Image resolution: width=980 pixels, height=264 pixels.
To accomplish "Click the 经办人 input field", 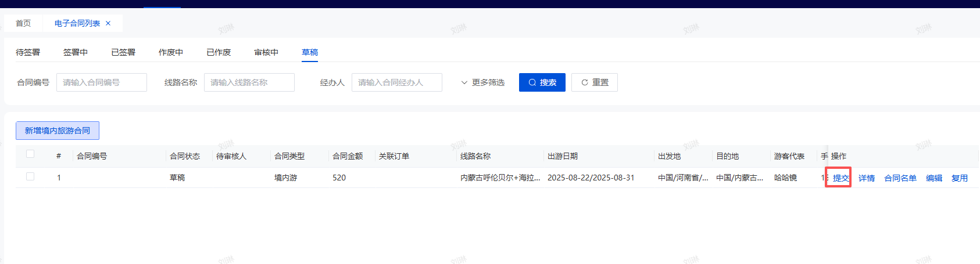I will pyautogui.click(x=396, y=82).
